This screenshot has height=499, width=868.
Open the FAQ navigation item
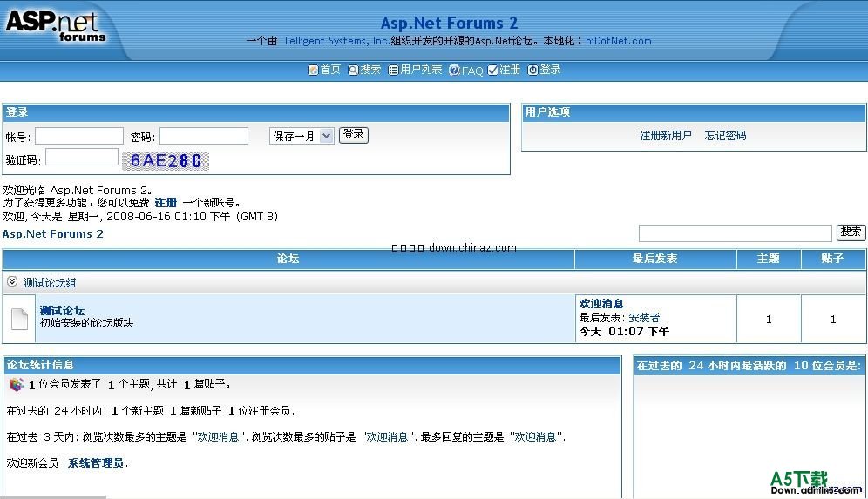pyautogui.click(x=471, y=71)
